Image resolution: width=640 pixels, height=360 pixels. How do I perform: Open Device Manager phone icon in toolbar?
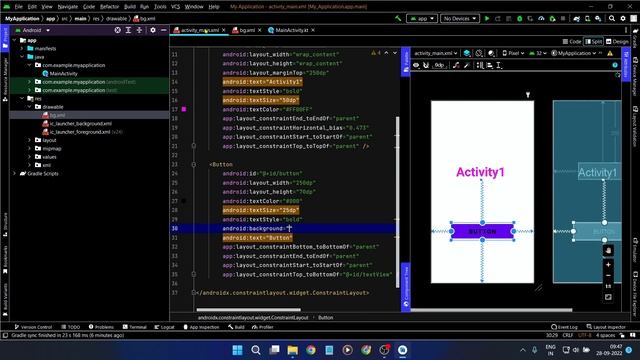pos(587,18)
